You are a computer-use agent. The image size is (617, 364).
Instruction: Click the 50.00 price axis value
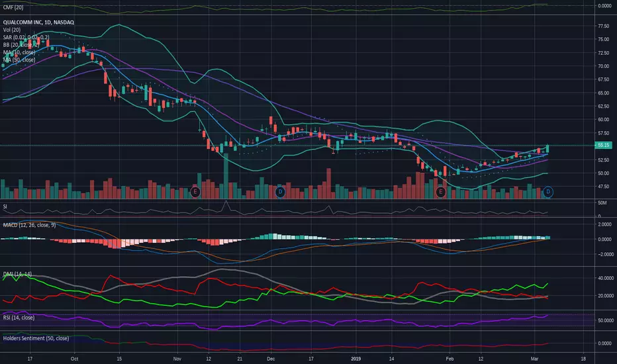point(604,173)
